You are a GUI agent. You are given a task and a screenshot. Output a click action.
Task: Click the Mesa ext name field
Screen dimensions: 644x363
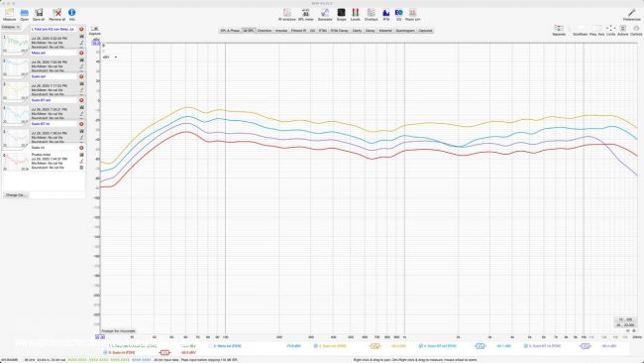coord(54,53)
